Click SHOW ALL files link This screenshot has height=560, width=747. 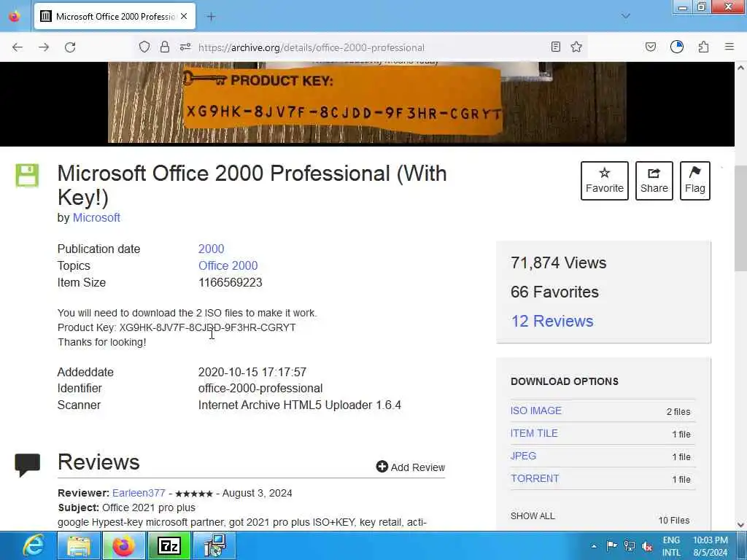tap(533, 516)
